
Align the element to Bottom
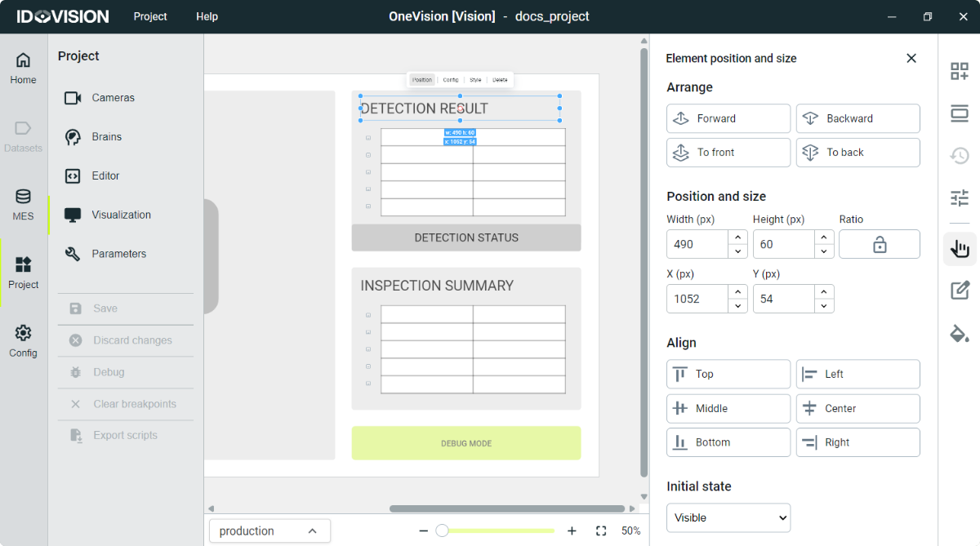(x=728, y=442)
